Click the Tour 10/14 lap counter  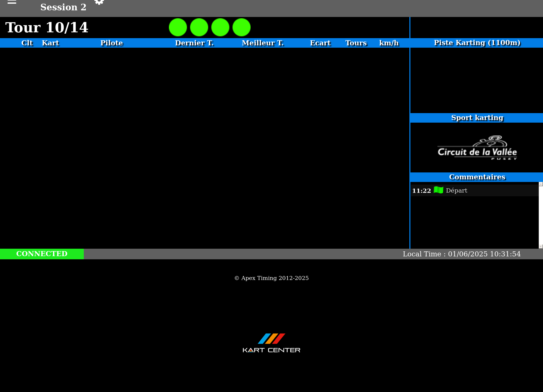coord(47,28)
